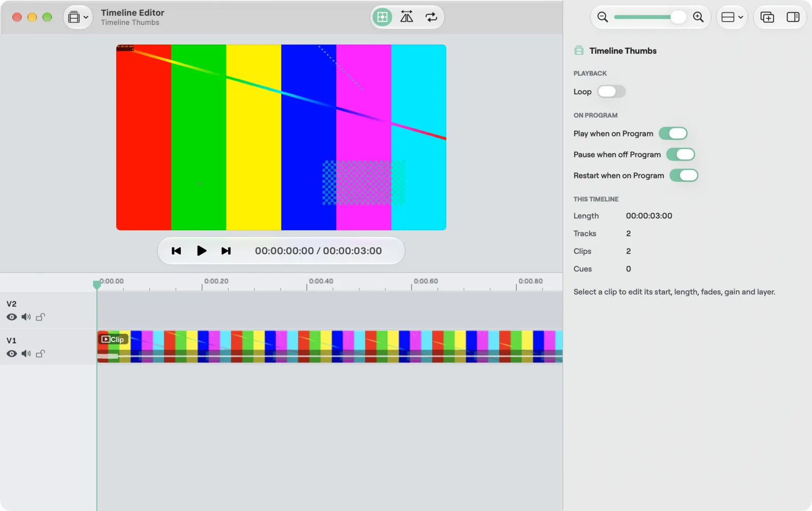The image size is (812, 511).
Task: Mute track V2 with its speaker icon
Action: point(26,317)
